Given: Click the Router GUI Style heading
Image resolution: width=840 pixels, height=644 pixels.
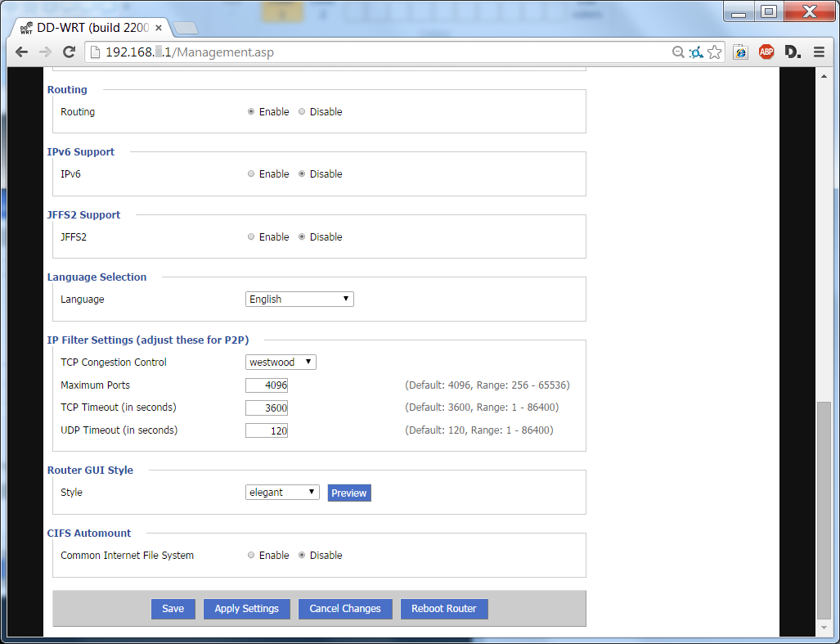Looking at the screenshot, I should click(x=90, y=470).
